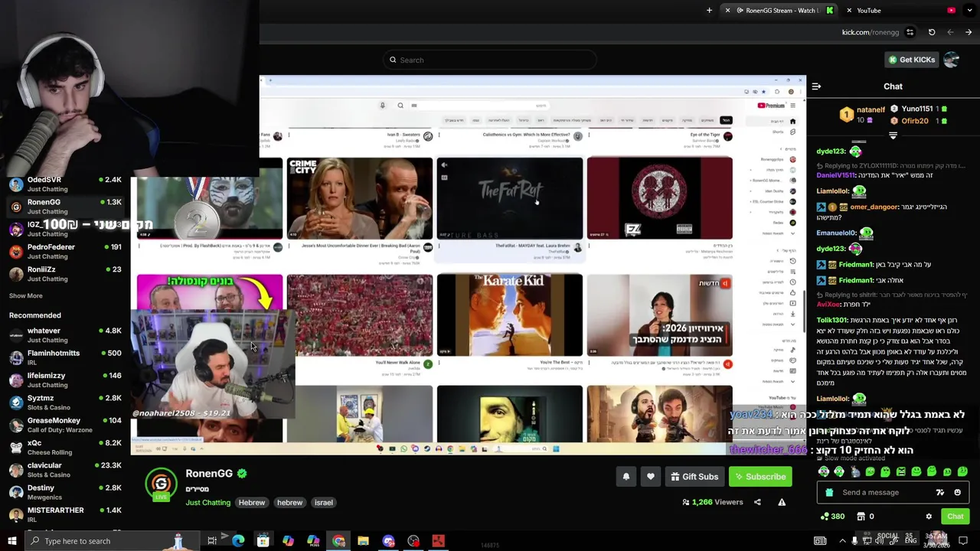Viewport: 980px width, 551px height.
Task: Click the green Subscribe button
Action: 760,477
